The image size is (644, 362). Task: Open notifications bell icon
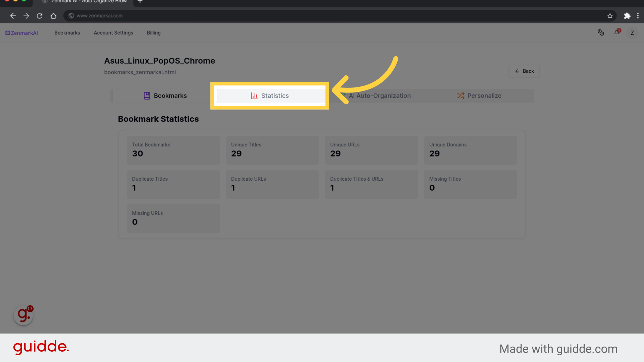616,33
